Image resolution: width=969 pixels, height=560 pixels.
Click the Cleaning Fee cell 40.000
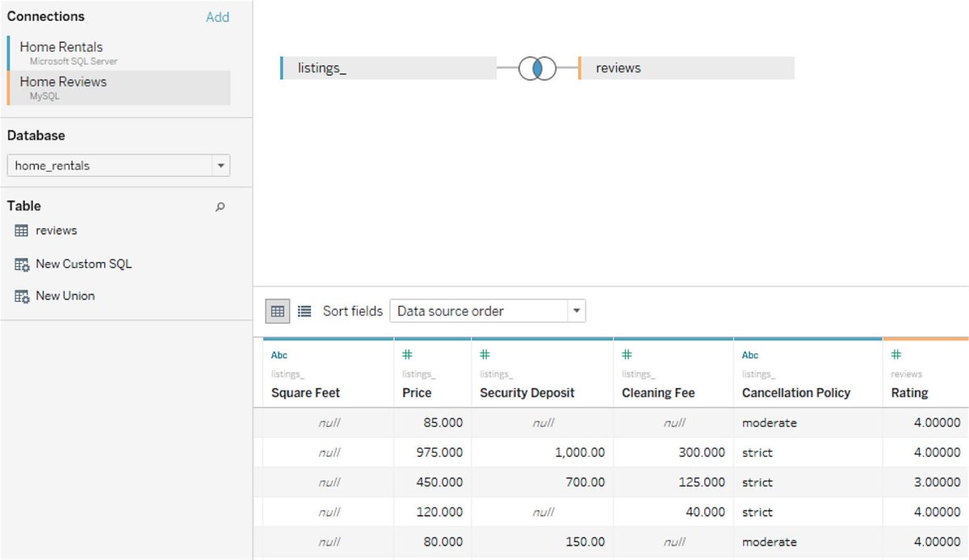(x=673, y=512)
